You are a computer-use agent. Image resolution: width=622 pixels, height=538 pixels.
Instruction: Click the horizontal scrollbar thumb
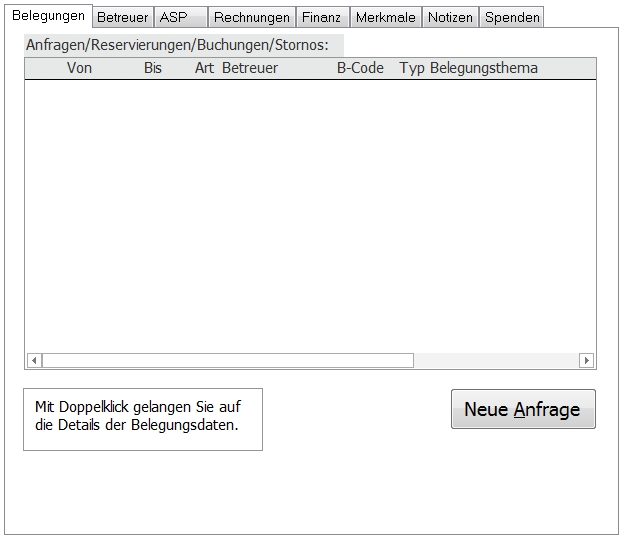pyautogui.click(x=227, y=360)
